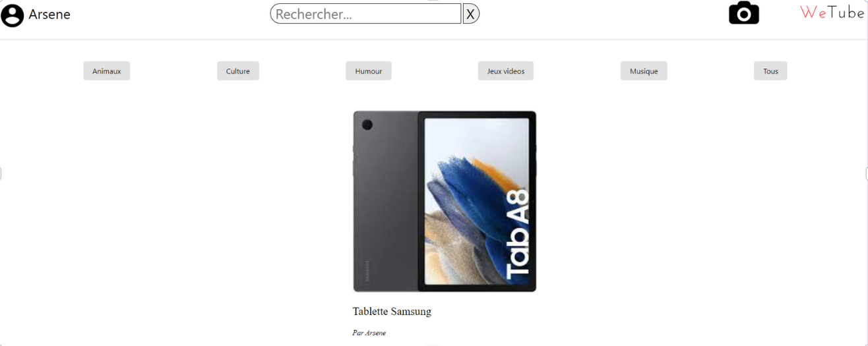Show Jeux videos category content
Image resolution: width=868 pixels, height=346 pixels.
506,71
